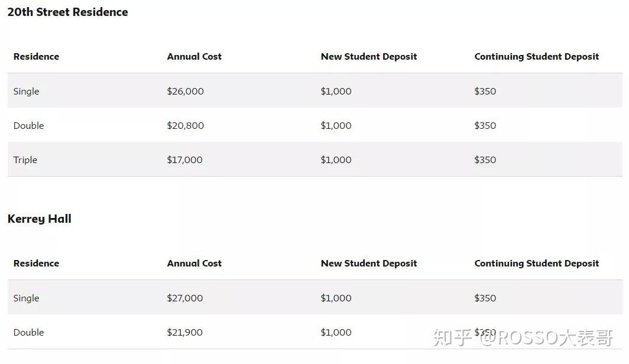Image resolution: width=629 pixels, height=364 pixels.
Task: Click Residence header in 20th Street table
Action: pos(36,57)
